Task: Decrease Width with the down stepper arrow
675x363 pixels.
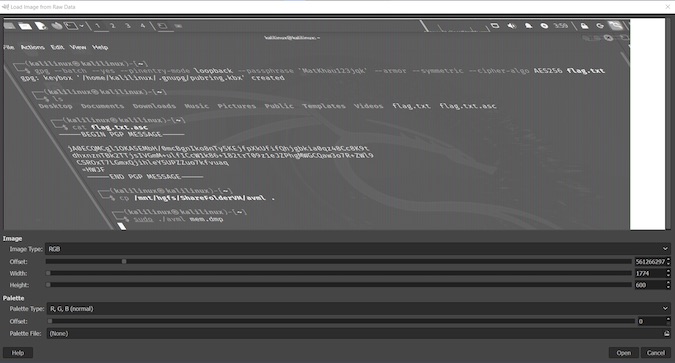Action: click(668, 275)
